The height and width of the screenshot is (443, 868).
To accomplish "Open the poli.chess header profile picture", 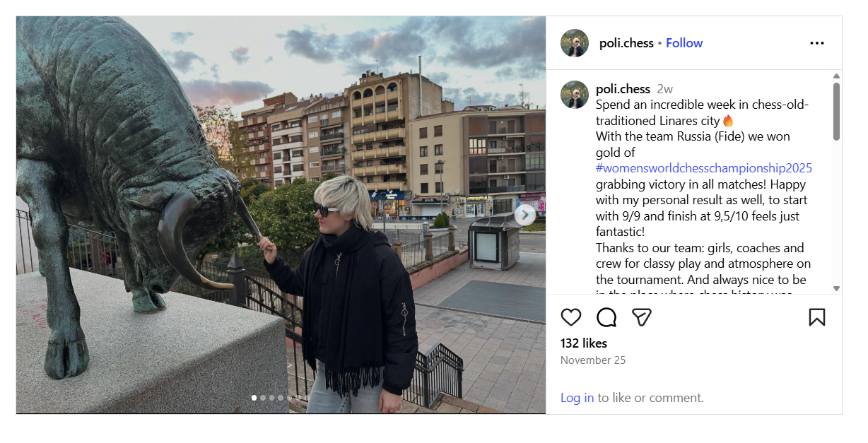I will [x=575, y=43].
